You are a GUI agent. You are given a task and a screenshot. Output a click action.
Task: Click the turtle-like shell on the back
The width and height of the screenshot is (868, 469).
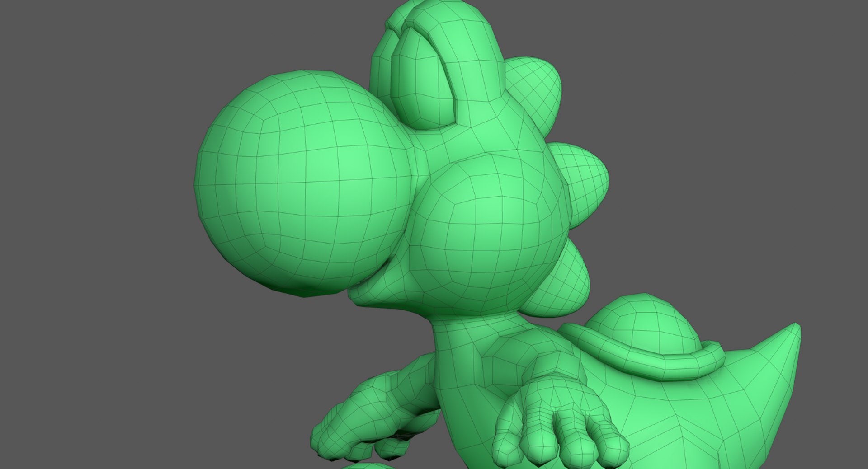coord(642,337)
